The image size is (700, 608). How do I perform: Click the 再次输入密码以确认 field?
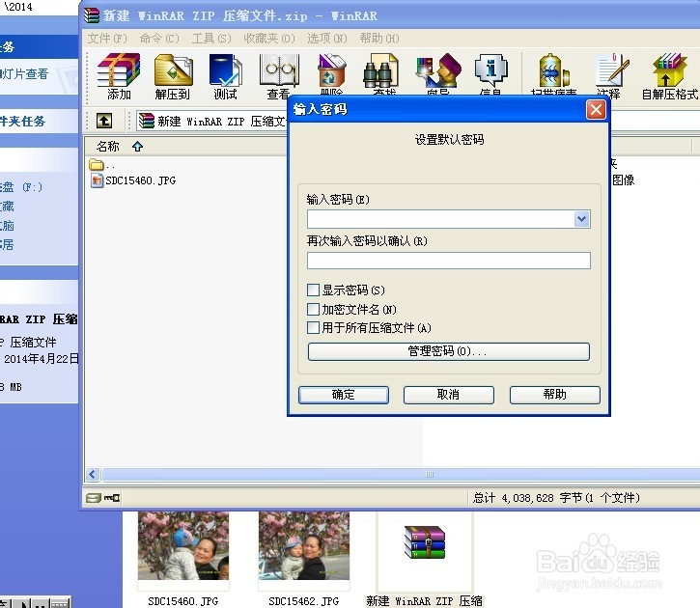pyautogui.click(x=449, y=261)
